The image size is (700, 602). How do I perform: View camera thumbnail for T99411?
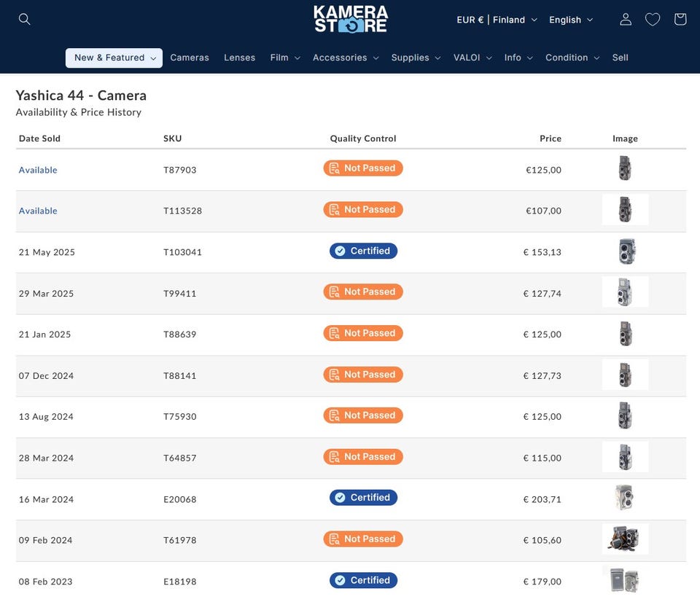click(625, 292)
